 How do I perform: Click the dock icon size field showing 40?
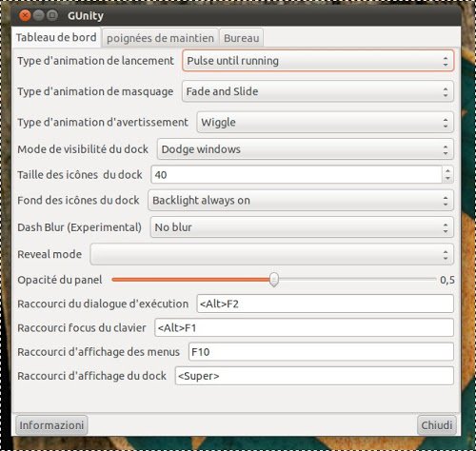coord(296,175)
